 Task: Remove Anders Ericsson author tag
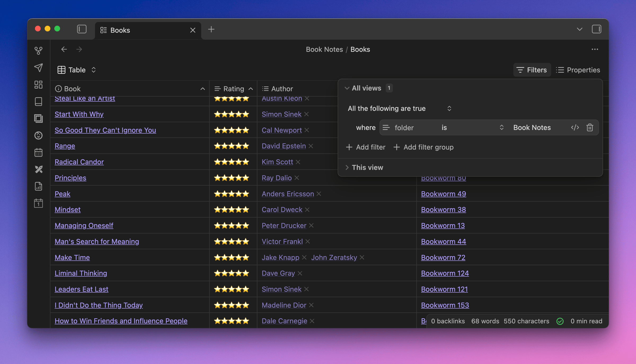(x=319, y=194)
